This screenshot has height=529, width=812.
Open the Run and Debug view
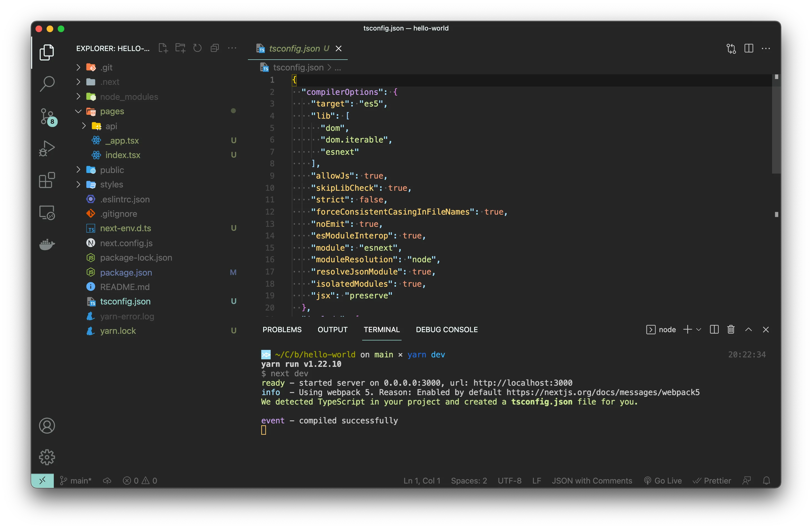[x=47, y=148]
